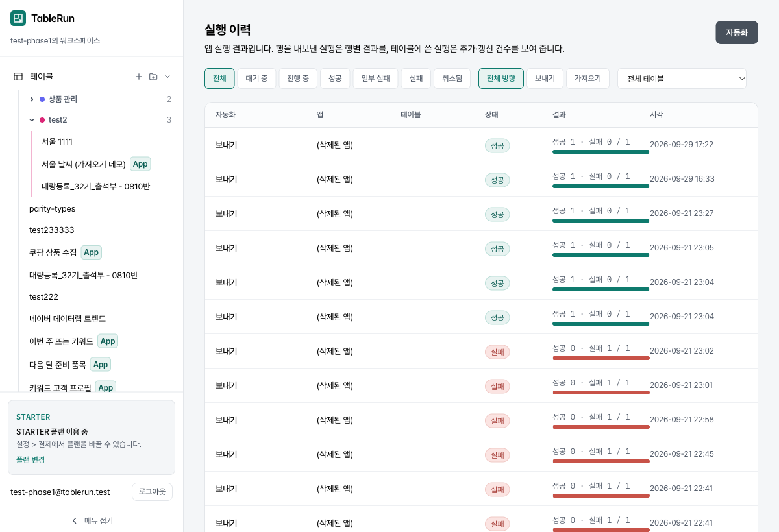Click 메뉴 접기 label to collapse sidebar

coord(99,520)
